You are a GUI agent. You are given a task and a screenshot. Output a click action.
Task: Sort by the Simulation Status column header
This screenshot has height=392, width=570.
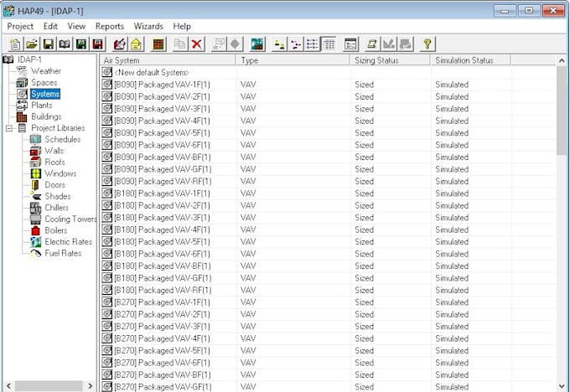click(x=471, y=60)
